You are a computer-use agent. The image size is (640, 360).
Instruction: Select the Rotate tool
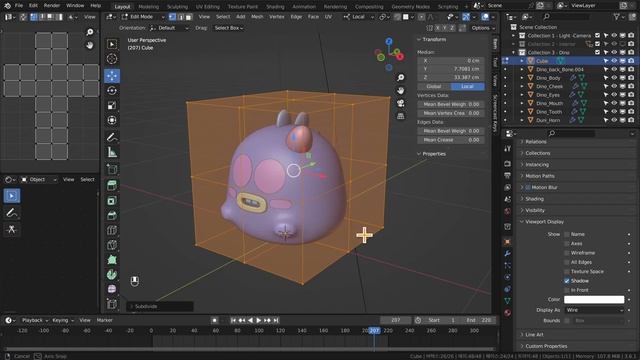112,91
